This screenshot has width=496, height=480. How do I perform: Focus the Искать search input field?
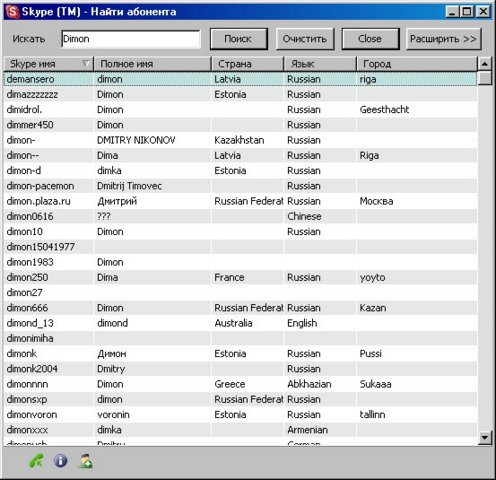click(131, 39)
